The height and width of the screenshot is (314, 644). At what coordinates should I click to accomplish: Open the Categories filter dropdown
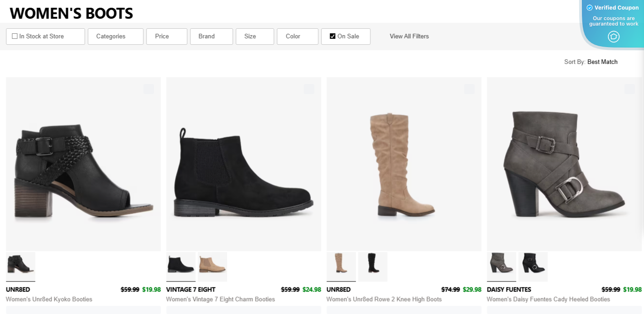[115, 36]
